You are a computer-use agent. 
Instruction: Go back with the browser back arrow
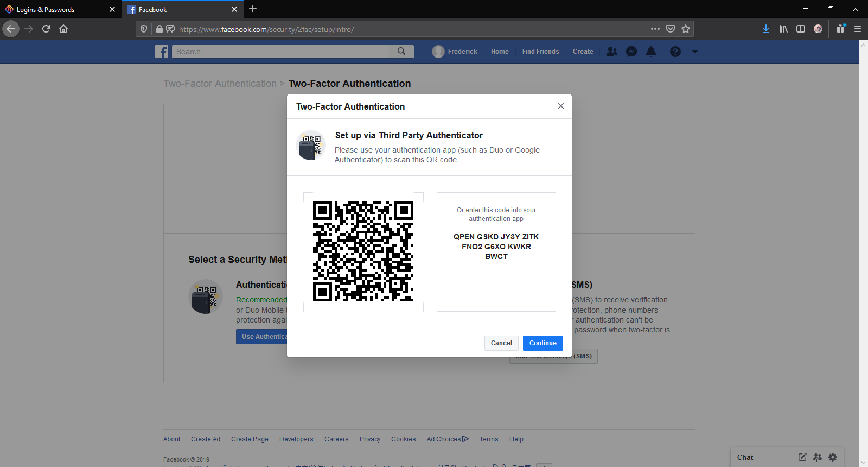tap(11, 29)
